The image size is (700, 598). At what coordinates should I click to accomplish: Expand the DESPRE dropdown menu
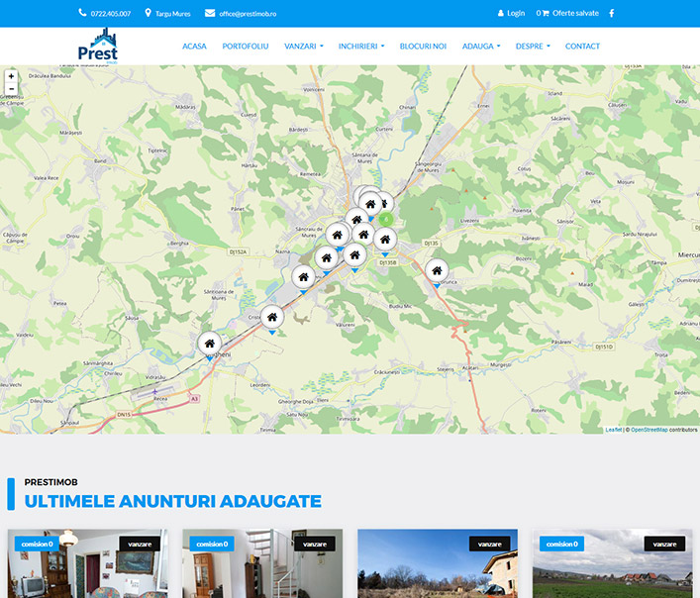pyautogui.click(x=533, y=46)
